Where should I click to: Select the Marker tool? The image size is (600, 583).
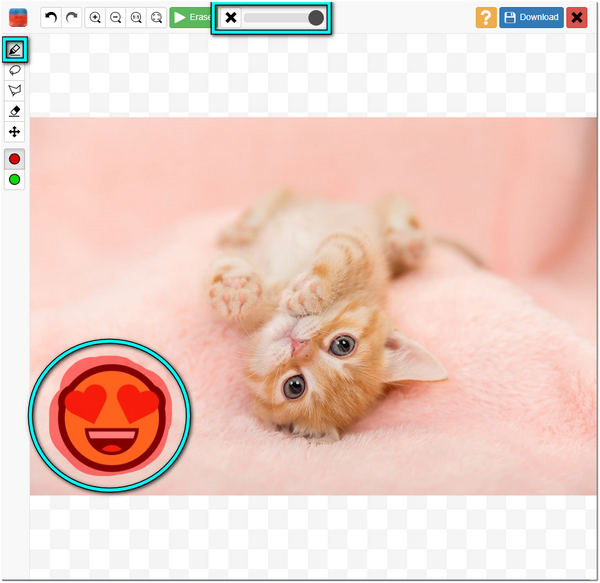point(15,50)
